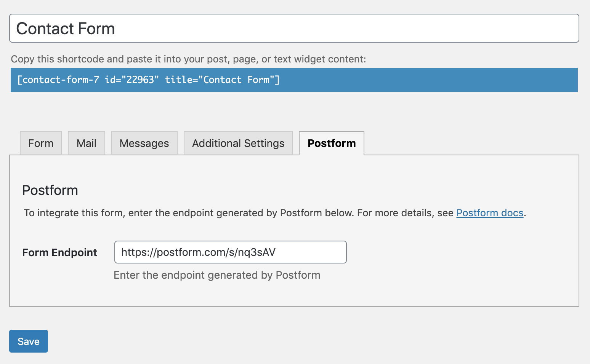Go to the Additional Settings tab
Viewport: 590px width, 364px height.
coord(238,143)
